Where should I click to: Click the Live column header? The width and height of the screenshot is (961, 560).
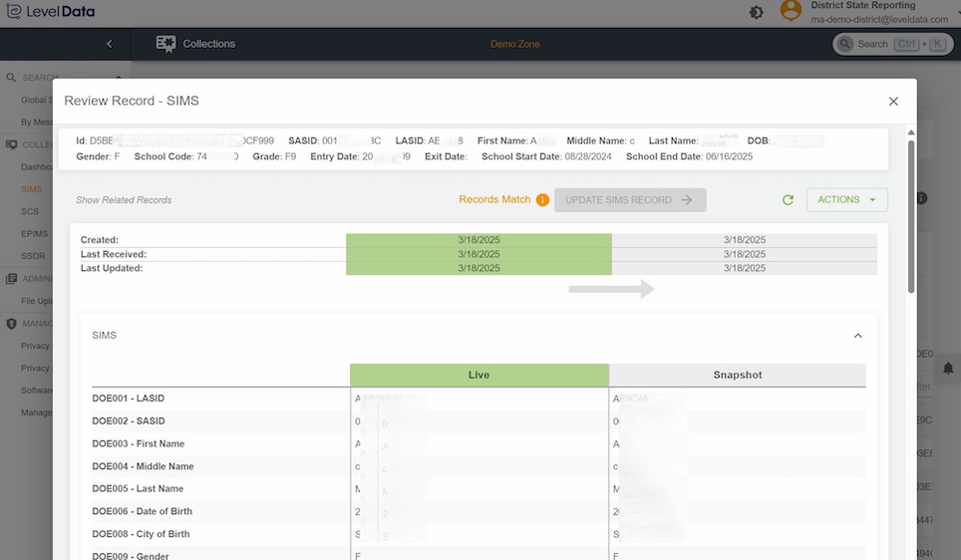coord(479,376)
